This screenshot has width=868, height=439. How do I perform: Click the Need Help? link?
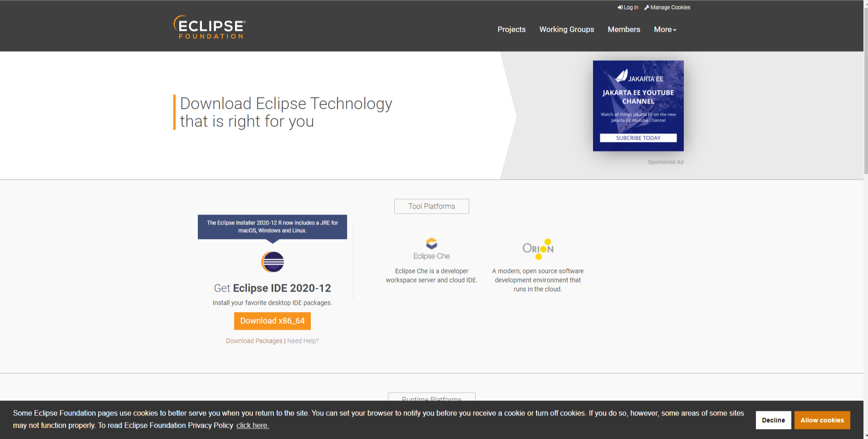pyautogui.click(x=303, y=341)
